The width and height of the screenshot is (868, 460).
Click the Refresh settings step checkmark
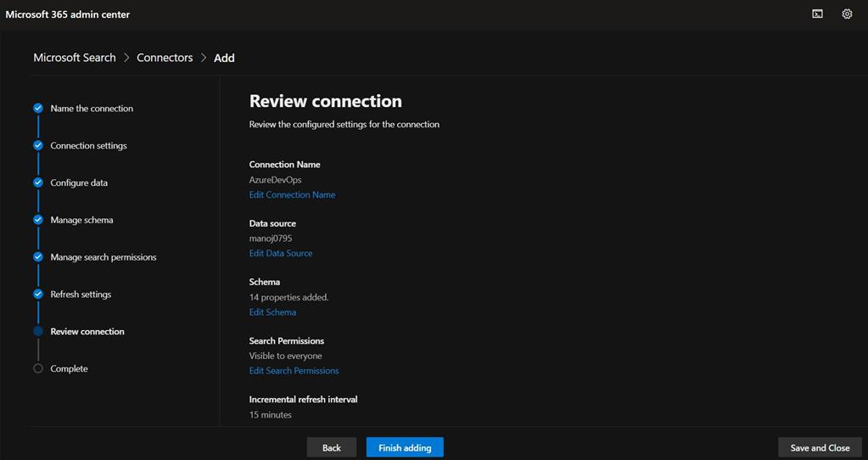[37, 294]
